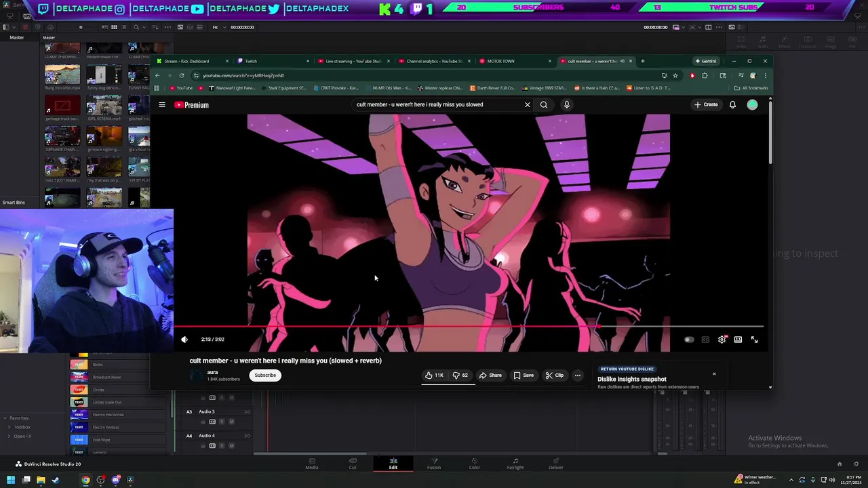Open the YouTube hamburger guide menu

[162, 105]
